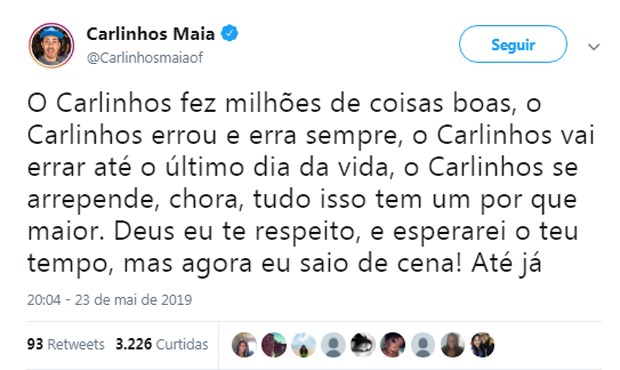
Task: View the 3.226 Curtidas list
Action: click(162, 344)
